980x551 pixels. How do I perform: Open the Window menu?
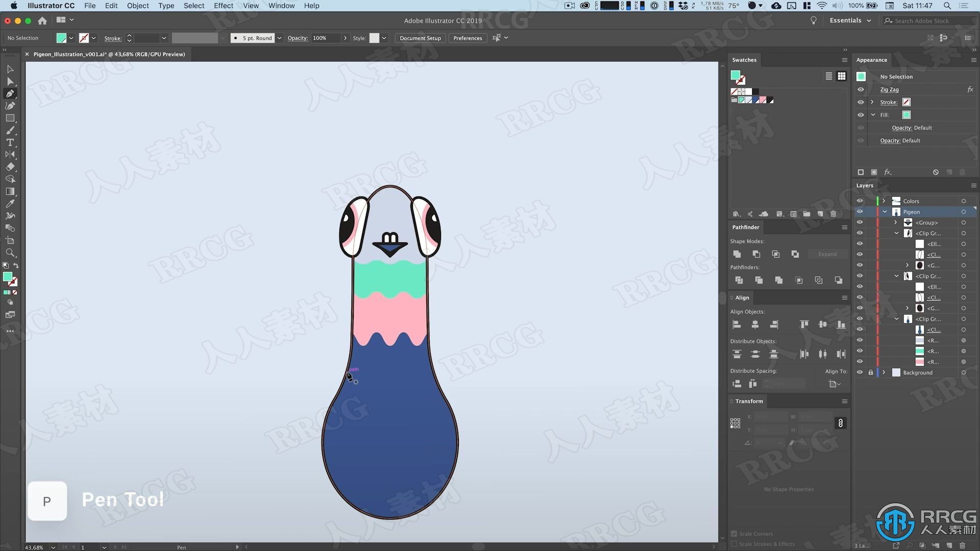(281, 6)
